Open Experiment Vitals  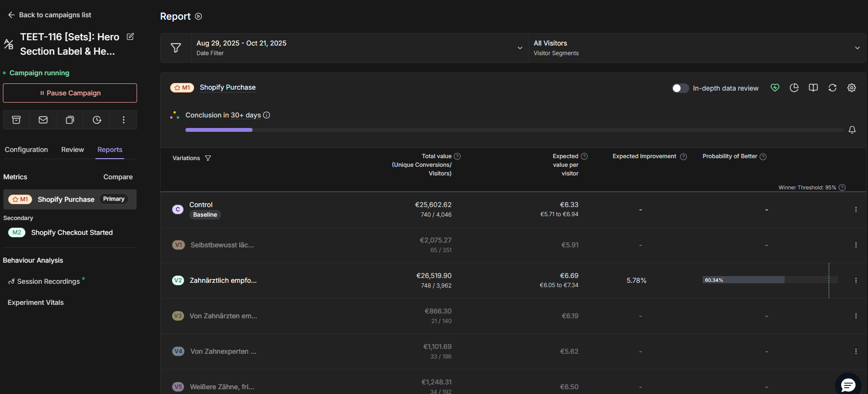click(x=35, y=302)
